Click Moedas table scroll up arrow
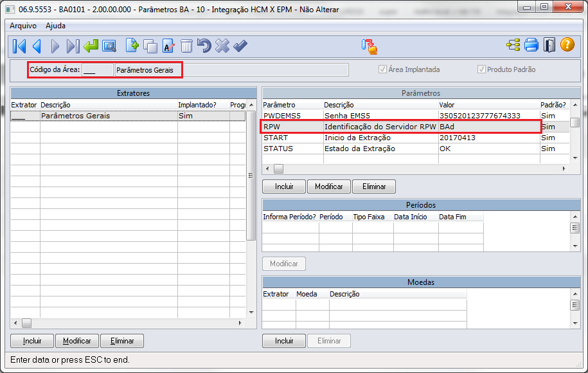Viewport: 588px width, 373px height. 575,293
